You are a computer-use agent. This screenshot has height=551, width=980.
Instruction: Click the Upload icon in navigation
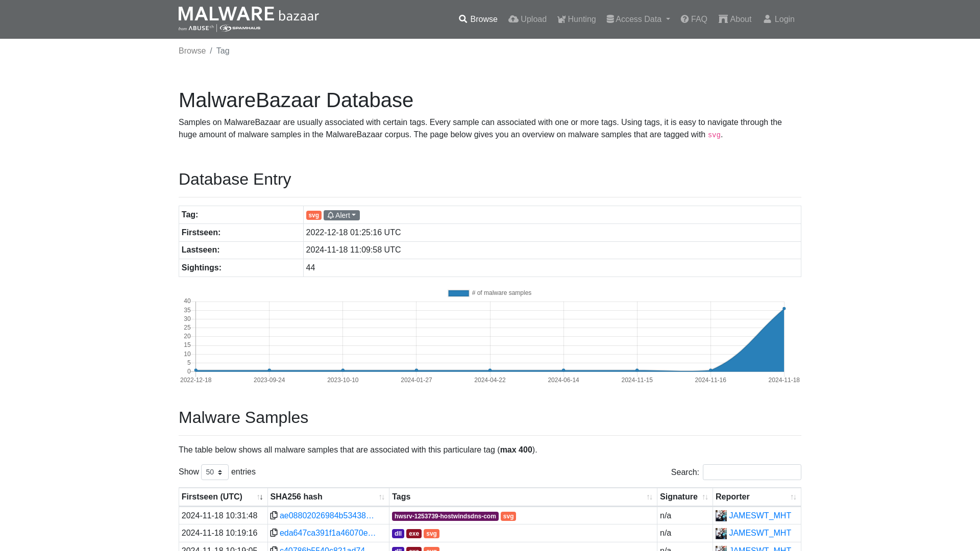click(513, 19)
